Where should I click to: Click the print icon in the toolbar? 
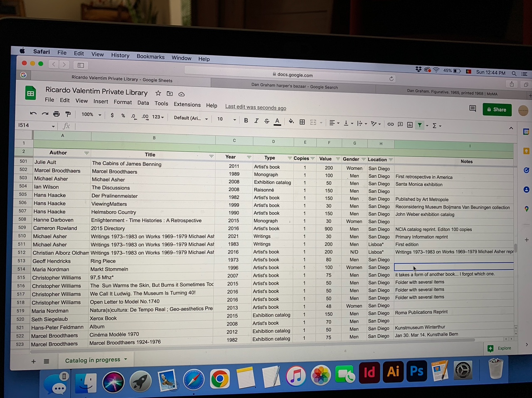click(x=57, y=114)
